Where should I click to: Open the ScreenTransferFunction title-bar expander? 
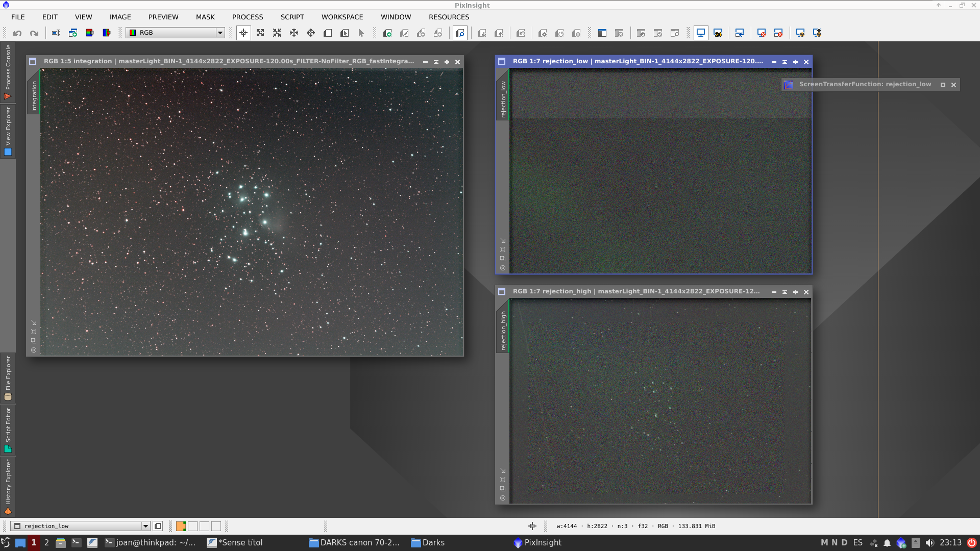(943, 85)
